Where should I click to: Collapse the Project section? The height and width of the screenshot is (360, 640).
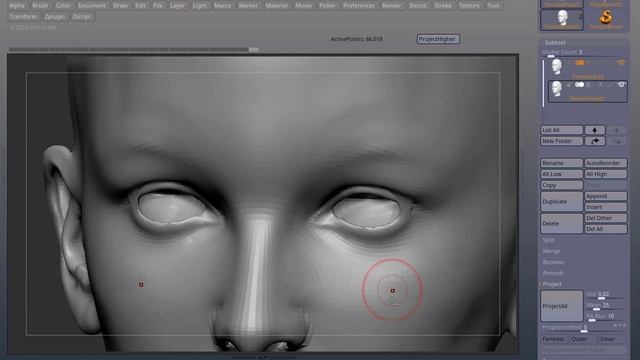552,284
